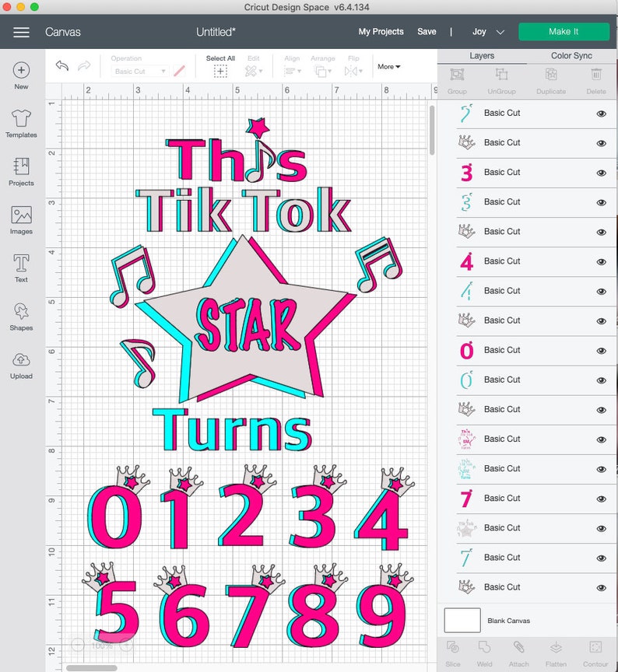The image size is (618, 672).
Task: Select the Text tool
Action: 21,268
